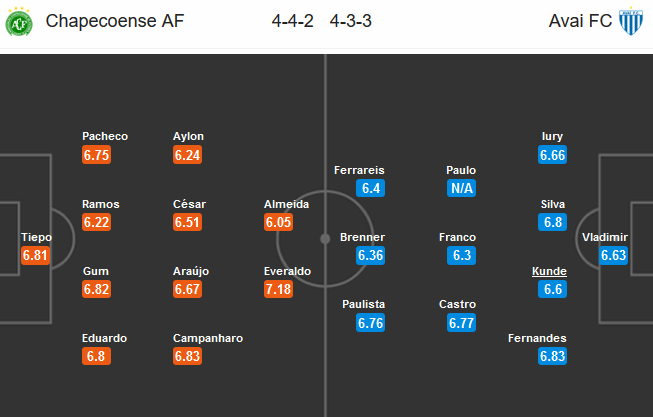Click the Chapecoense AF club crest
This screenshot has height=417, width=653.
coord(20,21)
